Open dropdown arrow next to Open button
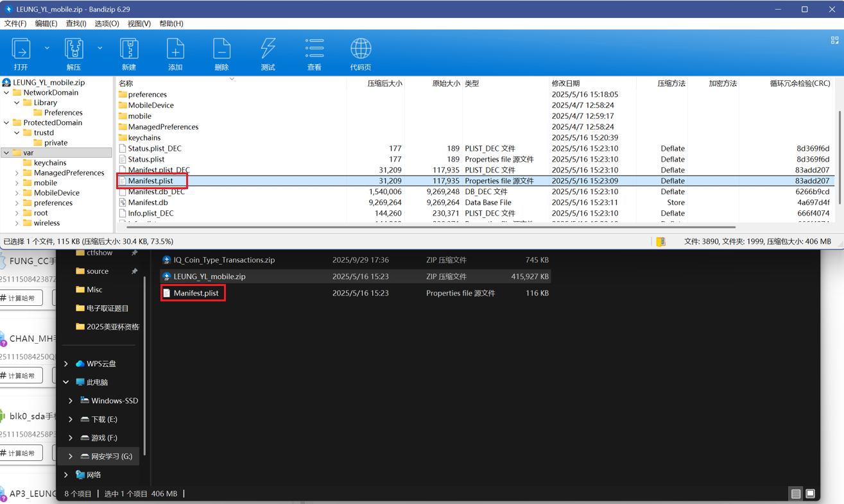 point(47,48)
